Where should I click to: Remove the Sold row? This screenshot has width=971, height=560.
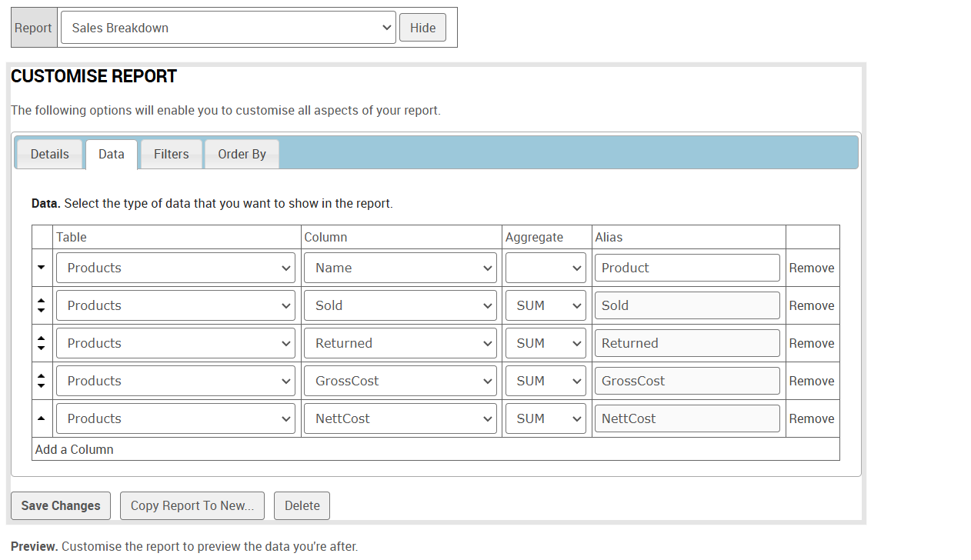coord(812,305)
